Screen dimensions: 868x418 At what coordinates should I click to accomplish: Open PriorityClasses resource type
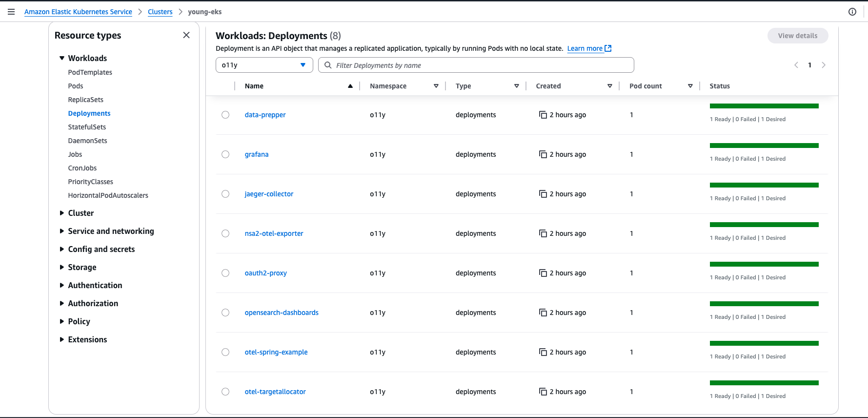(x=91, y=182)
